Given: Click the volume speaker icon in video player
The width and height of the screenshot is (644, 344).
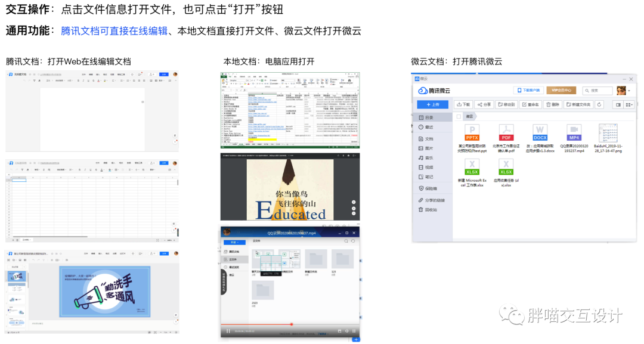Looking at the screenshot, I should click(x=346, y=331).
